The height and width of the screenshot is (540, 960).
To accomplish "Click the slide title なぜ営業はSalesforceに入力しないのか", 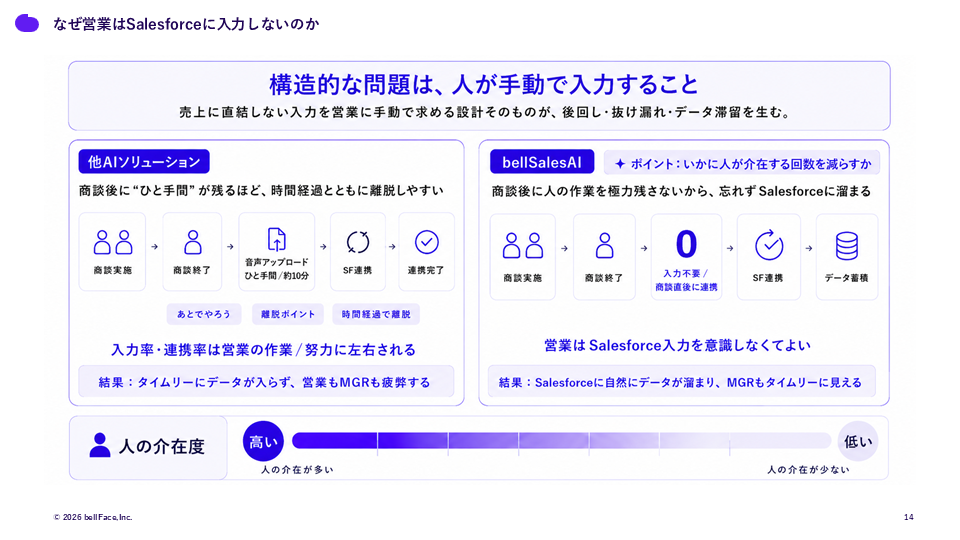I will [x=186, y=24].
